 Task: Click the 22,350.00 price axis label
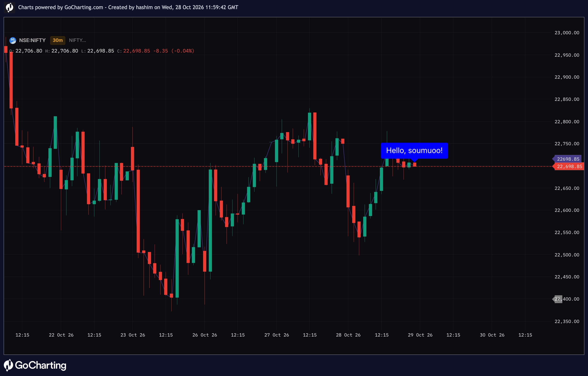coord(567,322)
